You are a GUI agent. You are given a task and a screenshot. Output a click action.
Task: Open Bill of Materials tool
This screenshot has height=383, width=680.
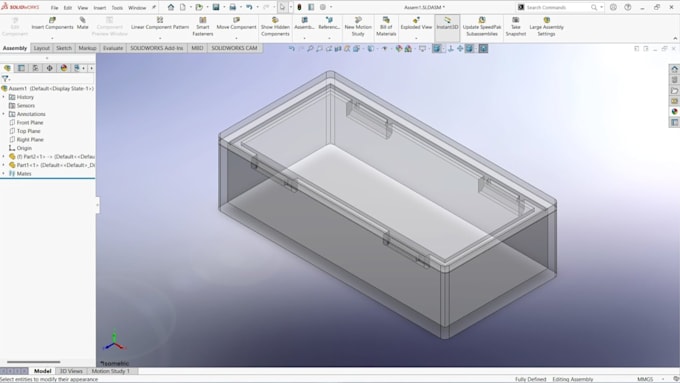point(386,20)
